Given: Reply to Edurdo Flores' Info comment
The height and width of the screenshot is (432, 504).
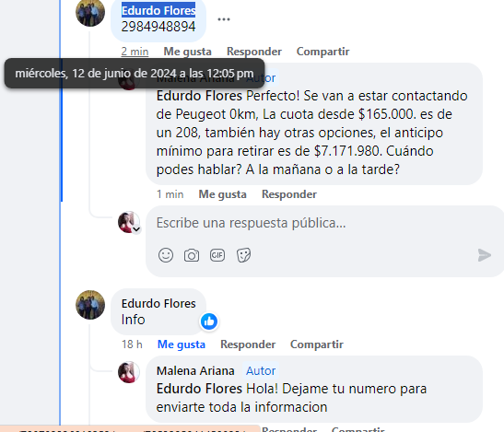Looking at the screenshot, I should pos(248,344).
